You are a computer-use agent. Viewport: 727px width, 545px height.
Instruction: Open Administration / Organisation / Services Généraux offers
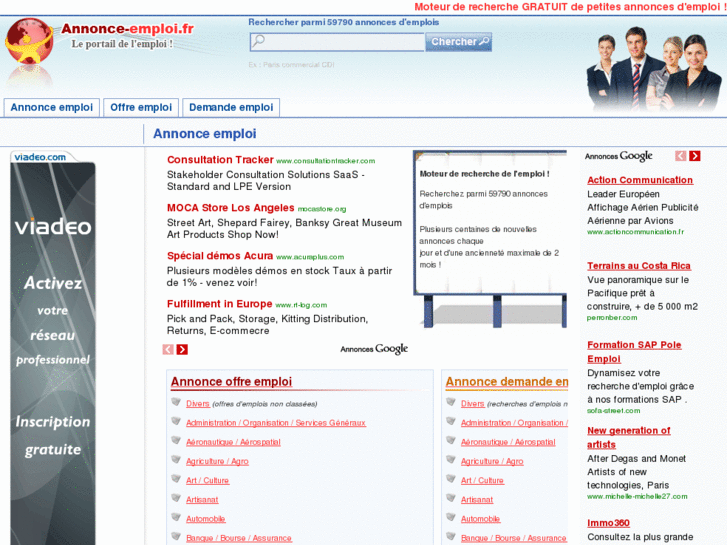[276, 423]
